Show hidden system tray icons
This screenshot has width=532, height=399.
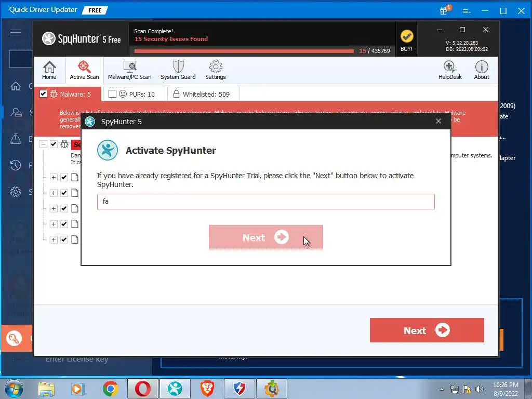click(442, 389)
